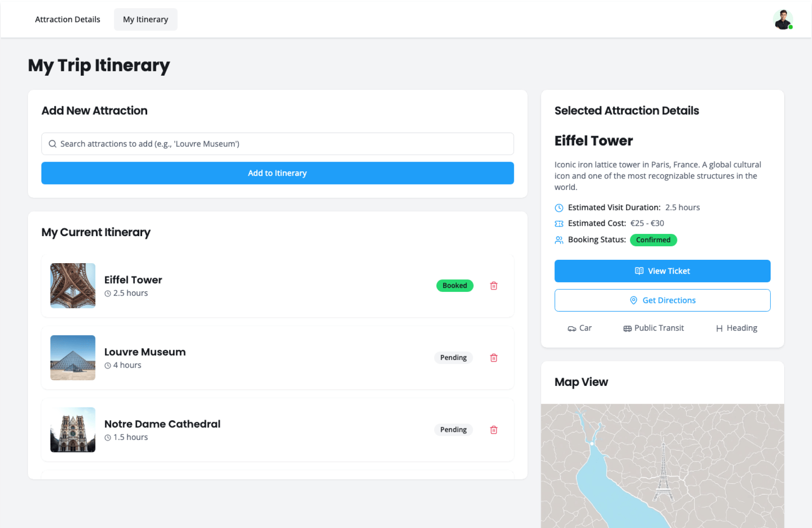This screenshot has height=528, width=812.
Task: Select Heading travel mode option
Action: click(736, 328)
